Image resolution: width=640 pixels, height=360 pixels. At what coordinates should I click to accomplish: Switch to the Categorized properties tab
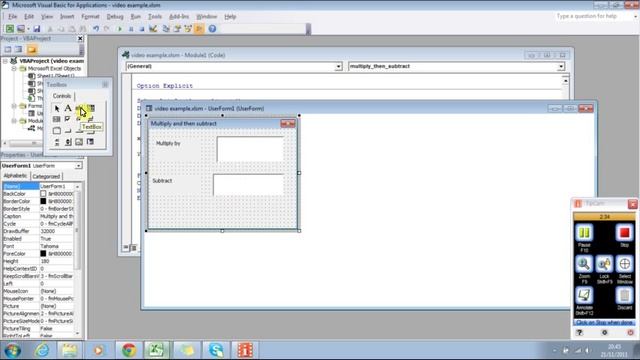click(x=46, y=176)
